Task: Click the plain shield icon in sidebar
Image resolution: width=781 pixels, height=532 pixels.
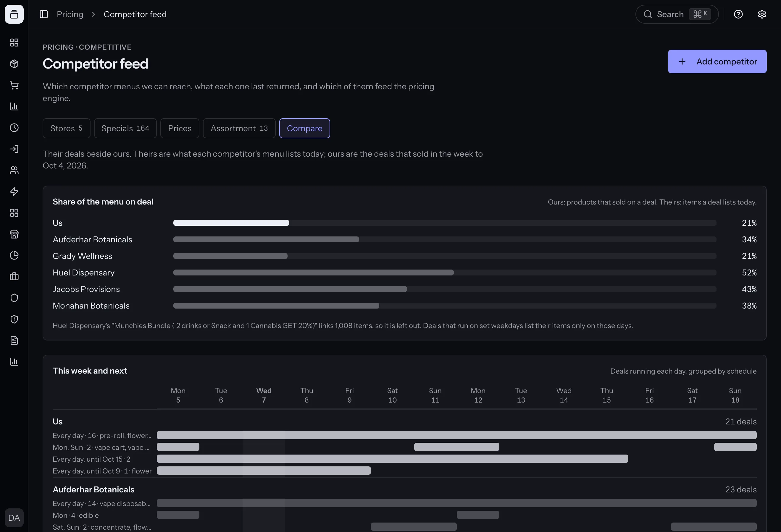Action: click(14, 298)
